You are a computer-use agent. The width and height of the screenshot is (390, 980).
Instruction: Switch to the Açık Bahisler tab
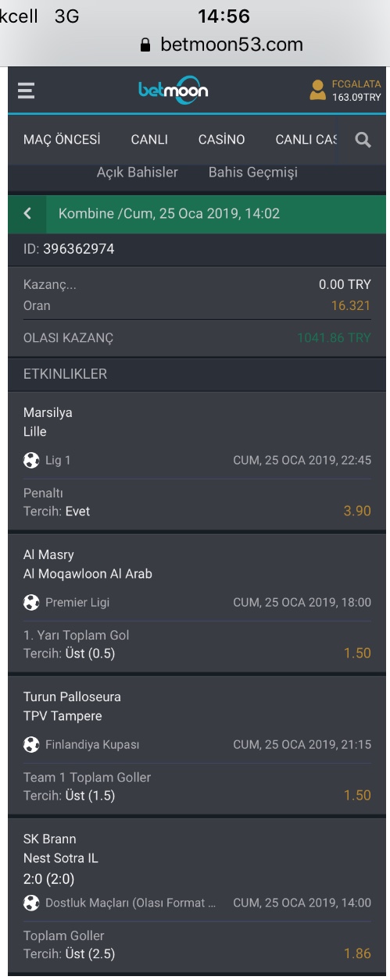coord(137,172)
